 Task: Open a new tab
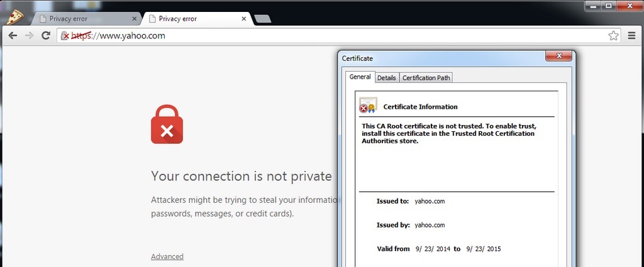click(x=262, y=18)
